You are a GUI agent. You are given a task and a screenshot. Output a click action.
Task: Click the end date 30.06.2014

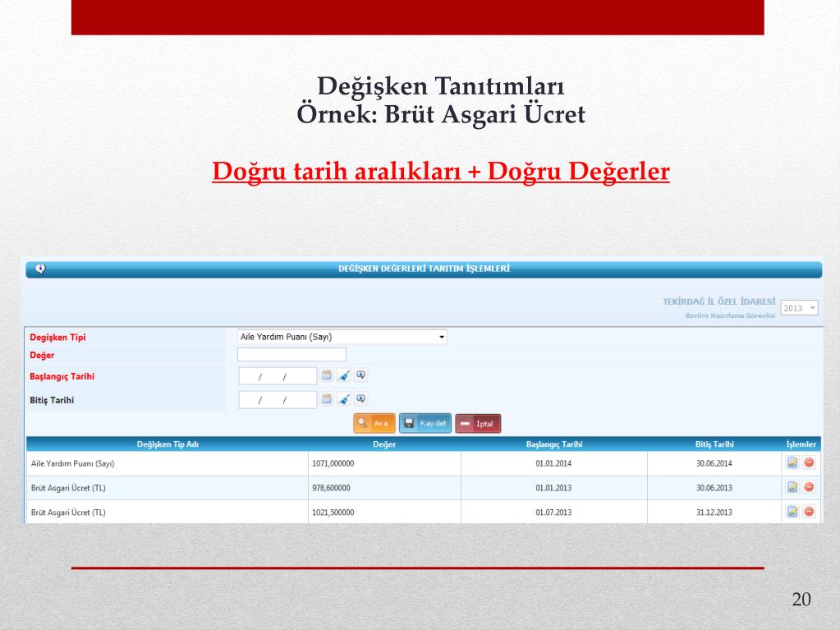pyautogui.click(x=714, y=463)
